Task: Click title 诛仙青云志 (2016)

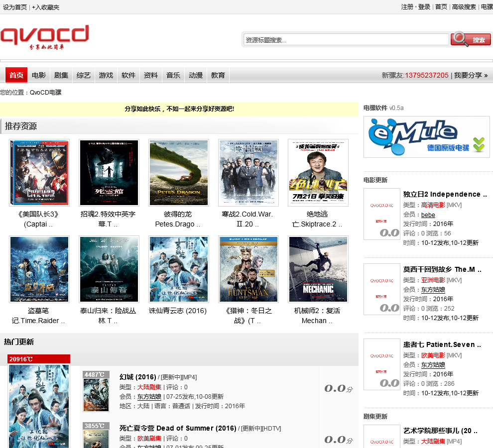Action: 178,311
